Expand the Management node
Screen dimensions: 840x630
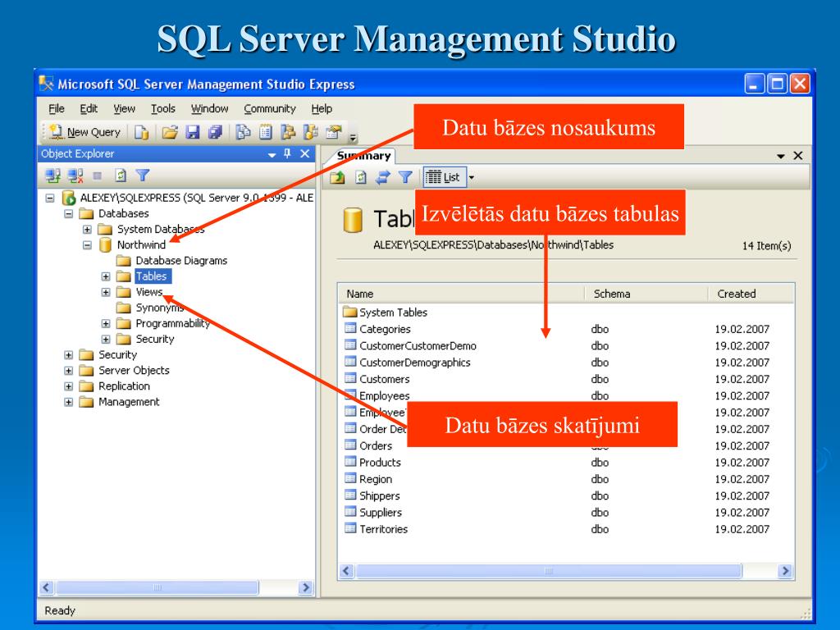coord(69,402)
